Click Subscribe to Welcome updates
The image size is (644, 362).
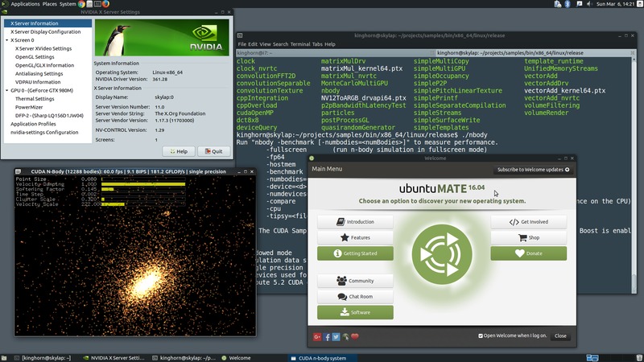click(x=533, y=170)
